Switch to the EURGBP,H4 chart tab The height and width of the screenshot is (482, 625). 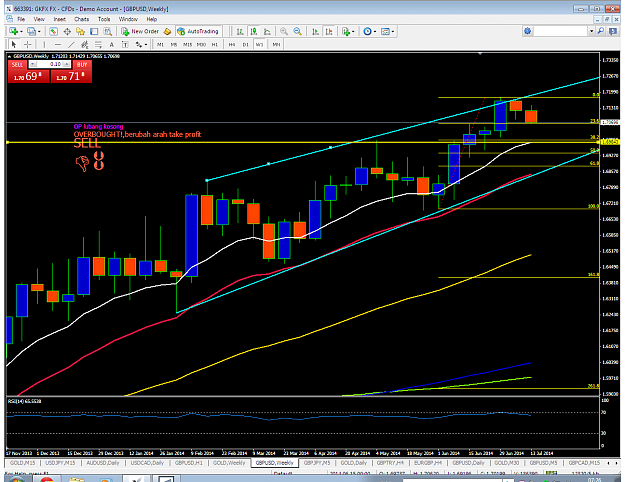pyautogui.click(x=427, y=463)
